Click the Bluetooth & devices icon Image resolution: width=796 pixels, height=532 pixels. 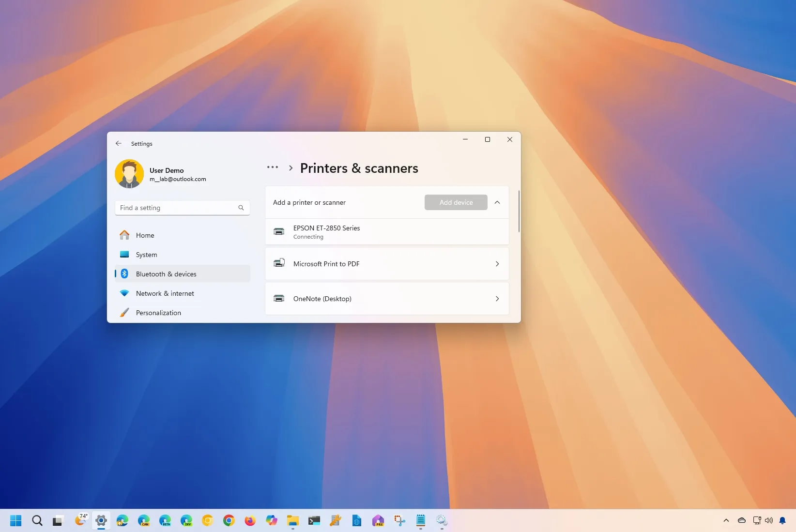pyautogui.click(x=124, y=274)
